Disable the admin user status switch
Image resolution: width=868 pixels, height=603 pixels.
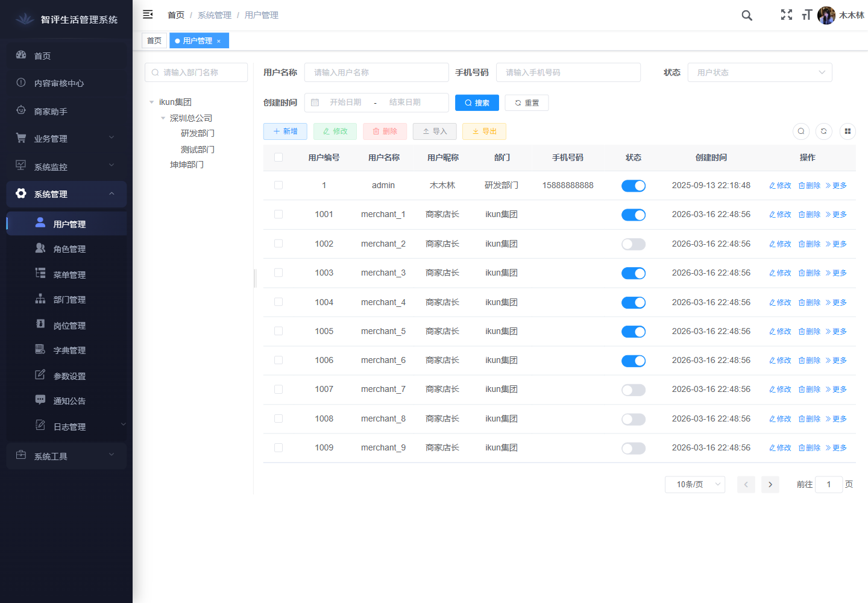coord(633,186)
